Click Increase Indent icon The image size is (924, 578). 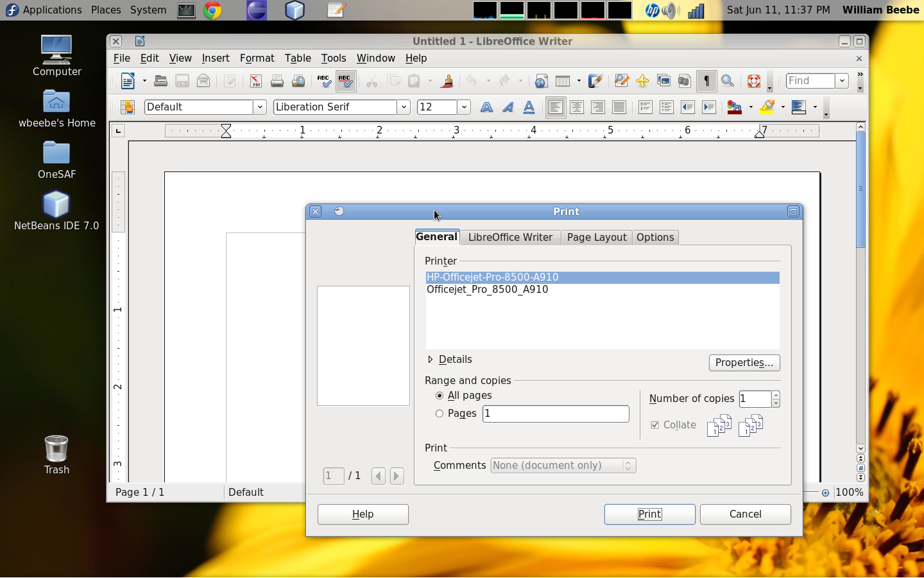[709, 107]
